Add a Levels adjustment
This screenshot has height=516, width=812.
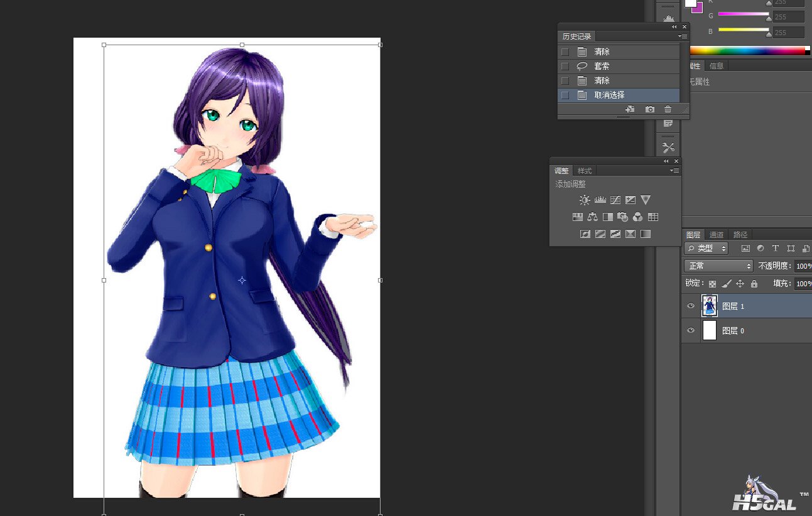tap(600, 200)
